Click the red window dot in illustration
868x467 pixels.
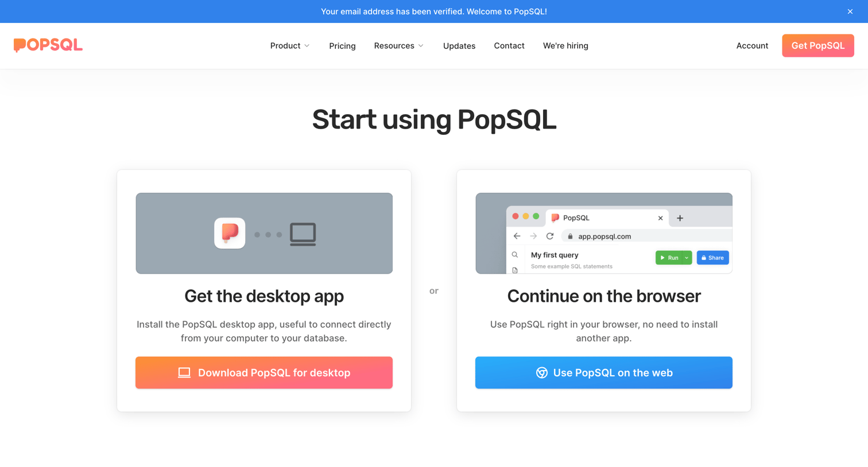click(x=516, y=216)
